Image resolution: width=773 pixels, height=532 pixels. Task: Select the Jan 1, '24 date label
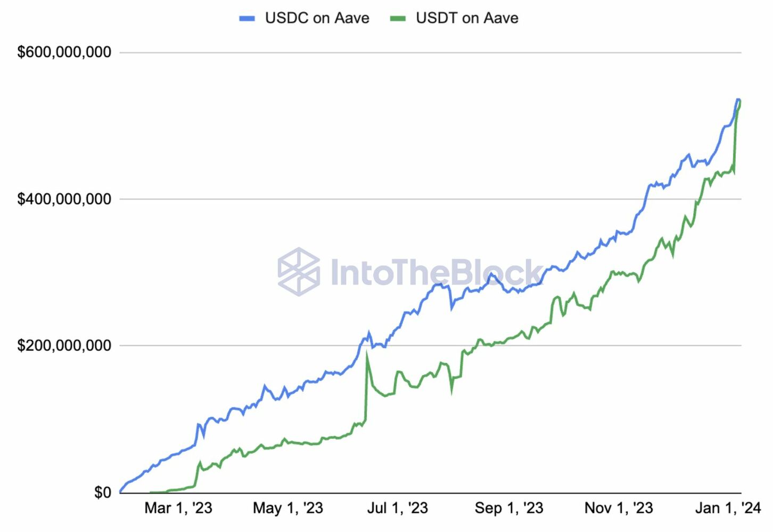(x=728, y=508)
